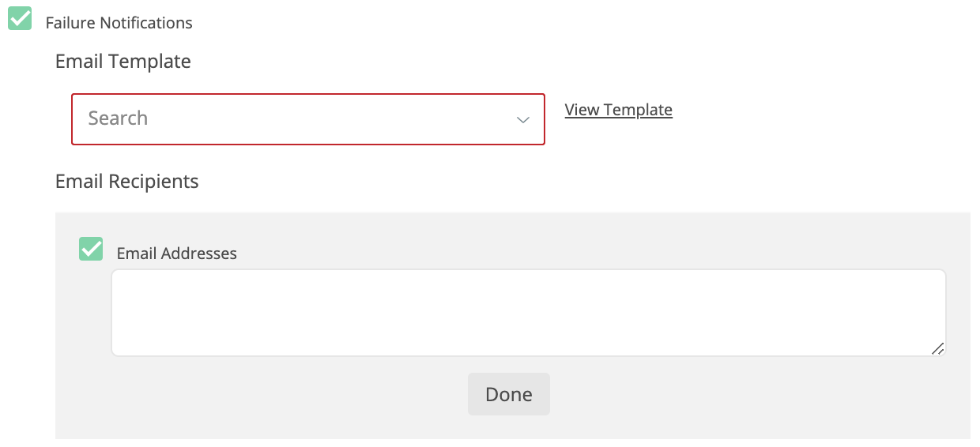This screenshot has width=980, height=447.
Task: Uncheck the Failure Notifications checkbox
Action: point(20,18)
